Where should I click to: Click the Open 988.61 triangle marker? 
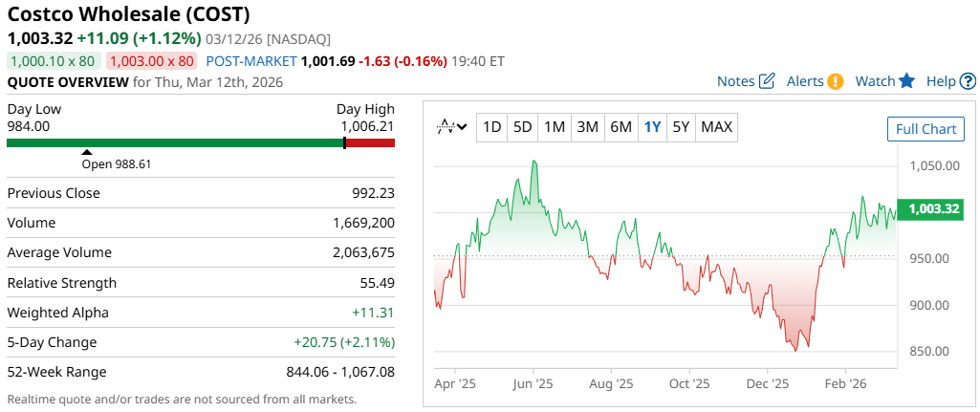(x=87, y=151)
